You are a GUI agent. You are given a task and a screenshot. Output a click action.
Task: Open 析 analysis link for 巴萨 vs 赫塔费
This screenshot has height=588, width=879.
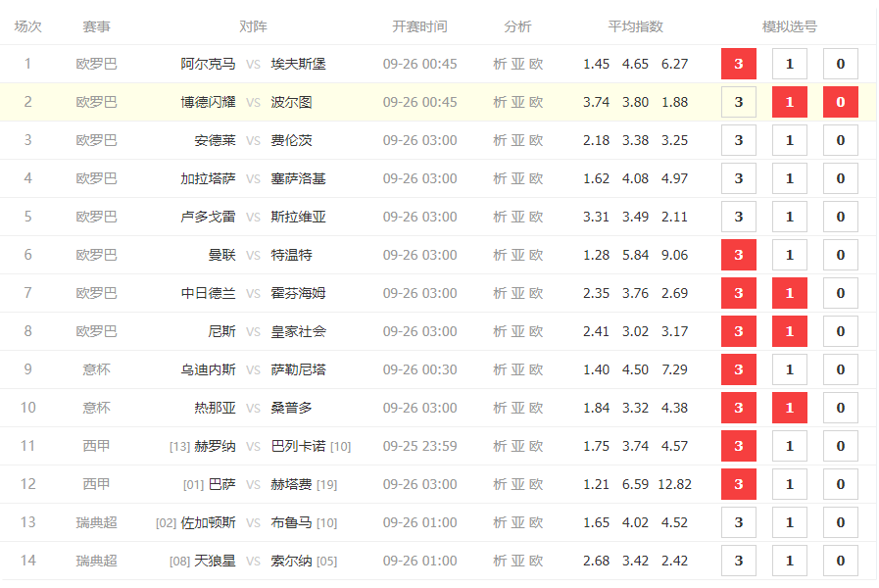[x=500, y=484]
